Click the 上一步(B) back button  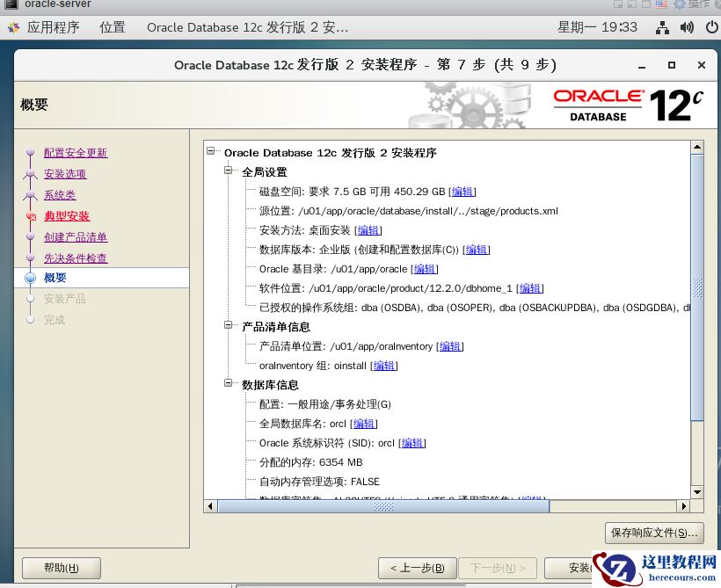coord(417,569)
